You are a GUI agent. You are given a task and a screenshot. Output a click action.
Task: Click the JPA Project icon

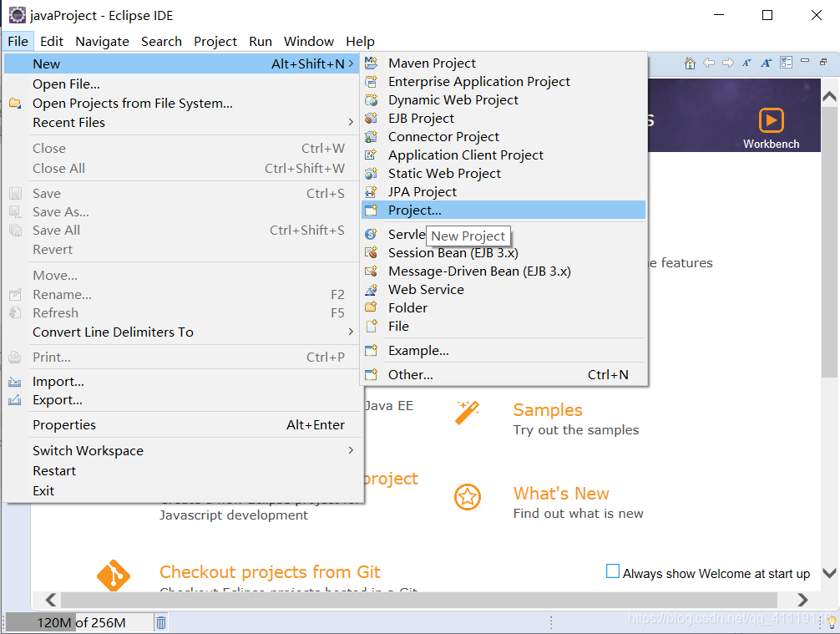pos(372,192)
